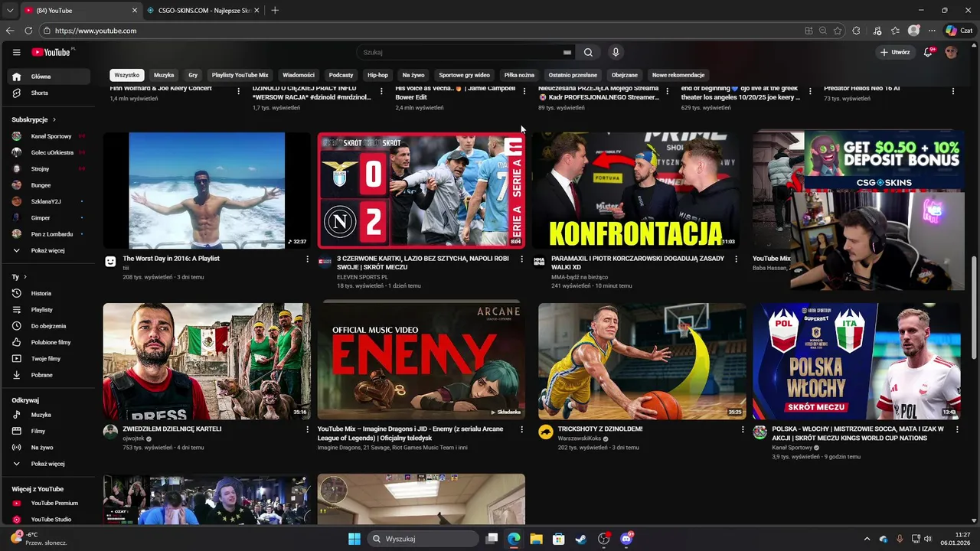The width and height of the screenshot is (980, 551).
Task: Reload the page with browser refresh icon
Action: coord(28,31)
